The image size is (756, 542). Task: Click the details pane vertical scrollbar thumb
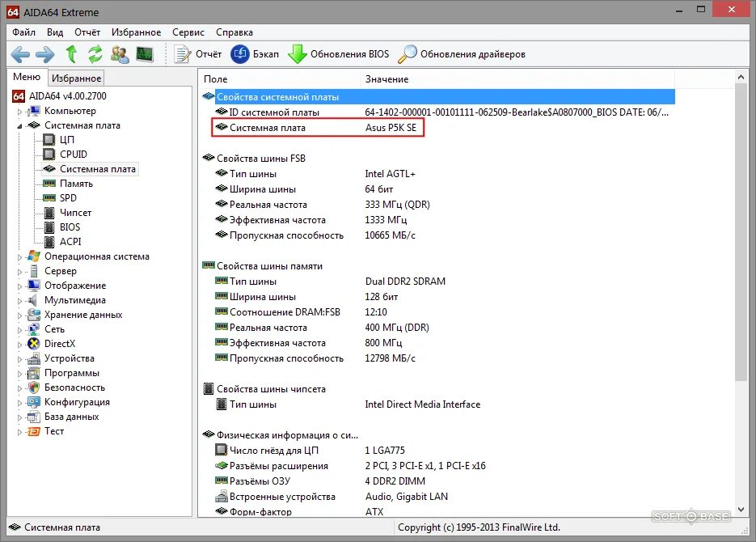click(x=741, y=232)
